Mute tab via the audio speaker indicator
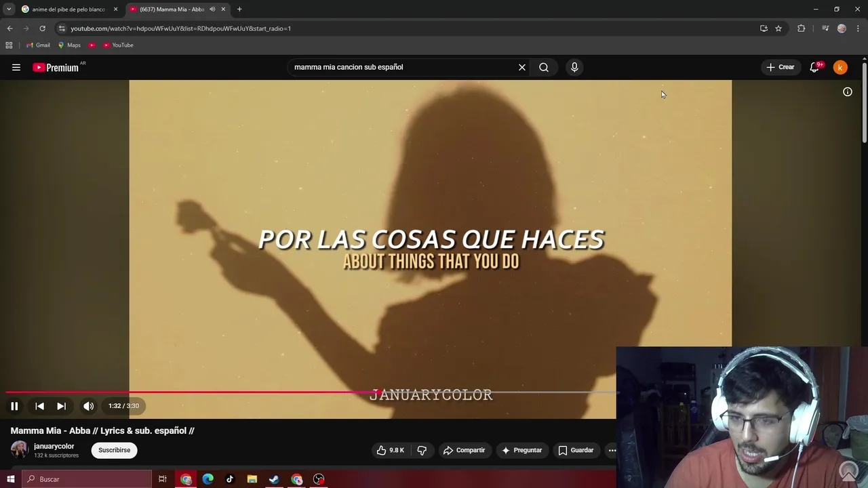 pos(212,9)
